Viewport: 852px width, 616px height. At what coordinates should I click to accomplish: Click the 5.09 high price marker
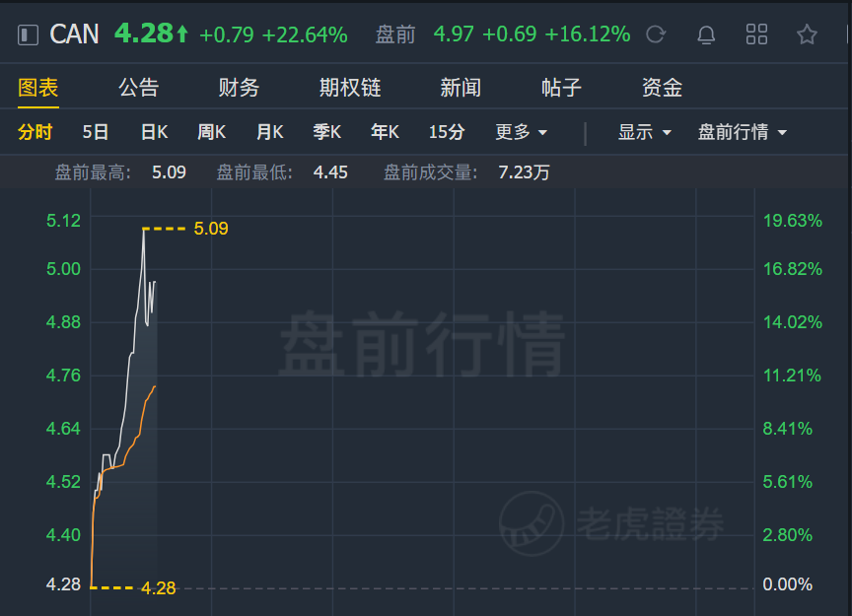(x=211, y=229)
